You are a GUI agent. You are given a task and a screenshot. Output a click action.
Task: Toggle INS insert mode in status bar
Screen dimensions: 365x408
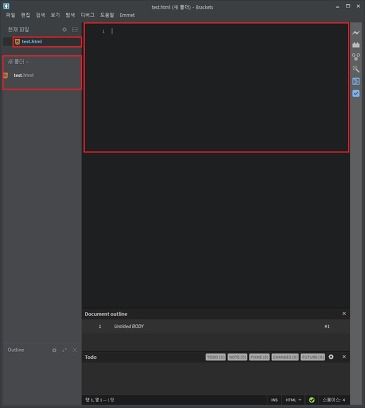tap(274, 400)
